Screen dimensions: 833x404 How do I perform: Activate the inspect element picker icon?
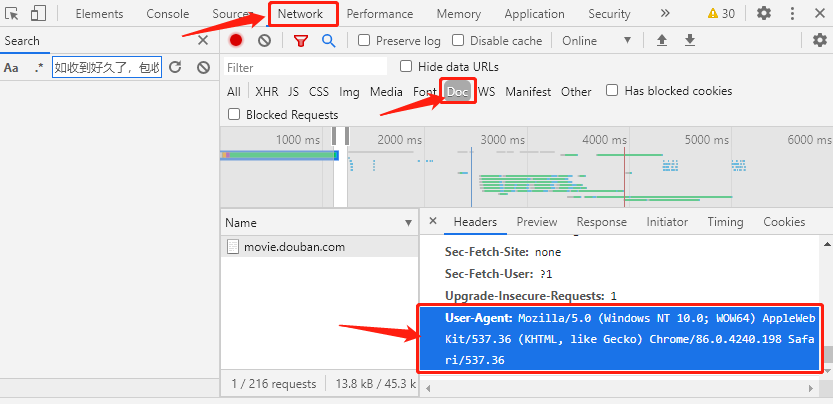tap(12, 13)
